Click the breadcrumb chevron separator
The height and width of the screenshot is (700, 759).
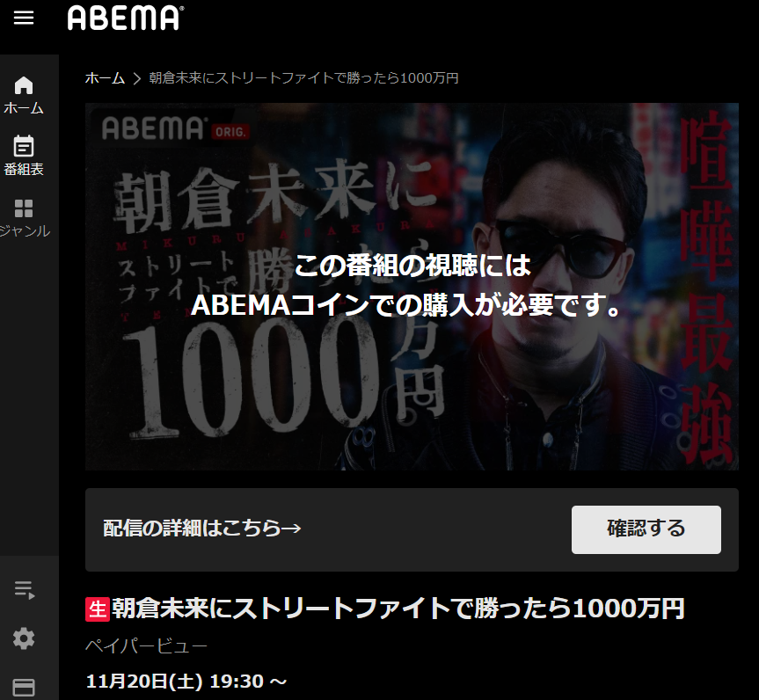point(137,78)
